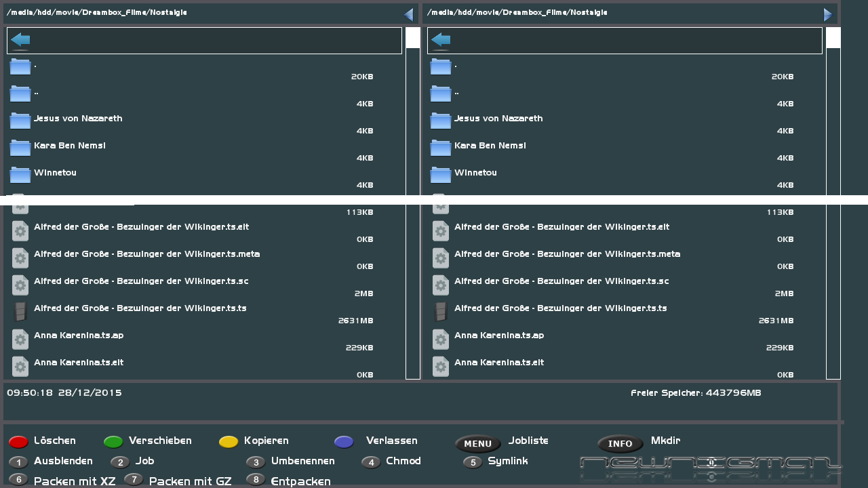Click right arrow in right path header

pos(828,14)
